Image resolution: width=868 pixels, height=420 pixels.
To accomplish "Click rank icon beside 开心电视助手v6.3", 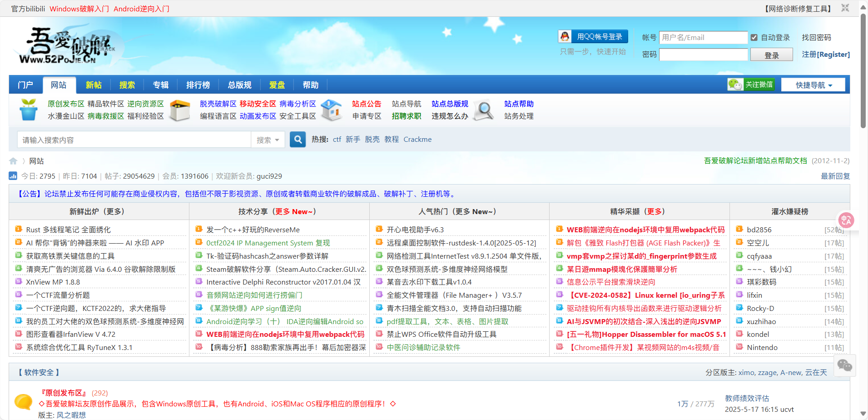I will [x=379, y=229].
